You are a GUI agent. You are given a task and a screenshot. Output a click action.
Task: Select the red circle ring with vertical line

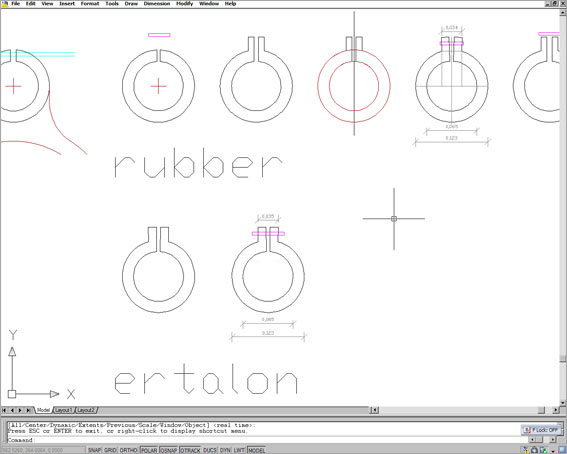(x=354, y=86)
